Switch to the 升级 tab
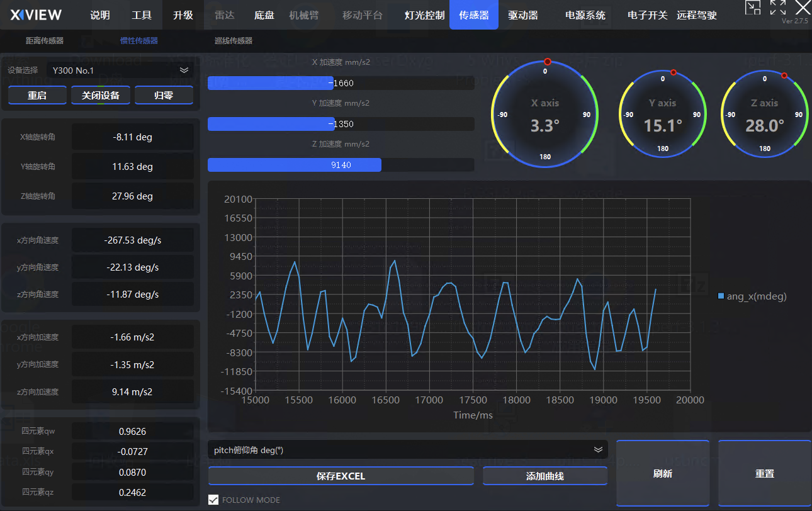Screen dimensions: 812x511 183,15
